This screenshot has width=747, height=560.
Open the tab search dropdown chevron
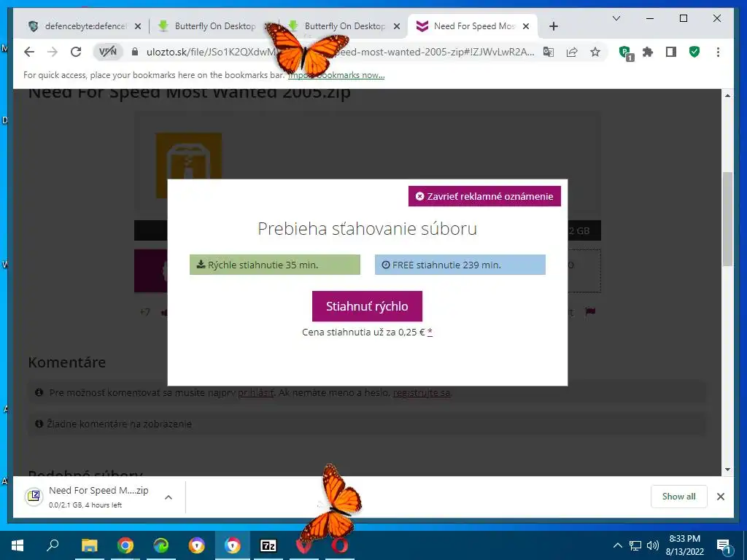(x=616, y=18)
